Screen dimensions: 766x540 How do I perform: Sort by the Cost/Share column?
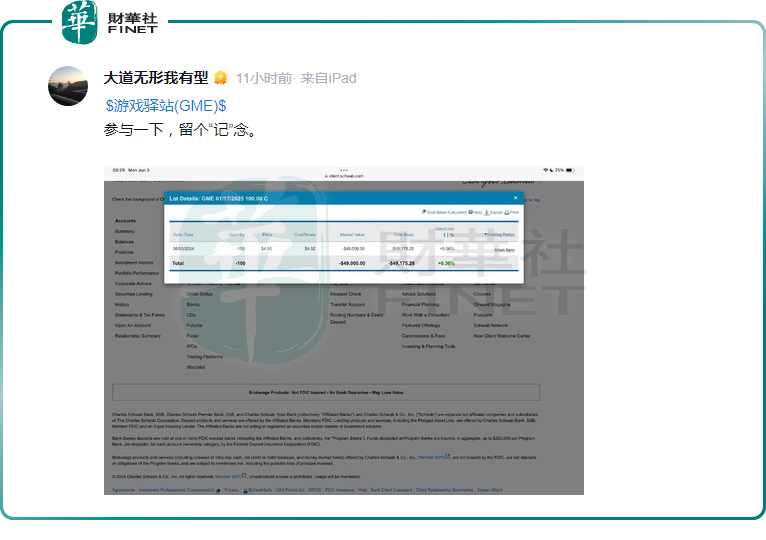click(305, 235)
